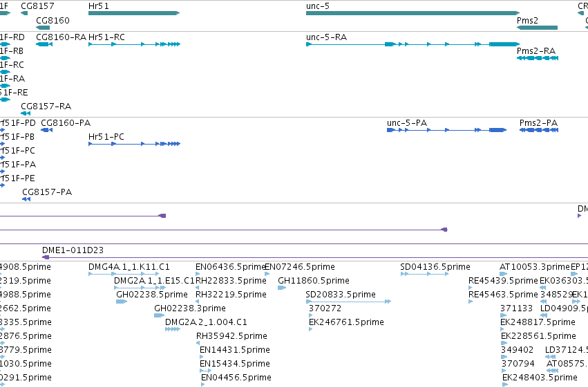Image resolution: width=588 pixels, height=388 pixels.
Task: Select the 370272 label
Action: point(325,308)
